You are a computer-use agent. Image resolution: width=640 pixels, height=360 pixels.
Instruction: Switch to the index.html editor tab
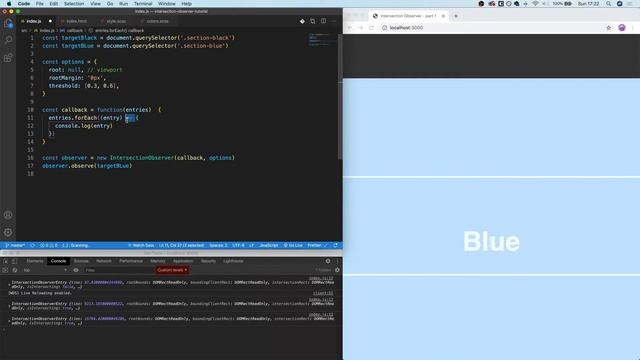[77, 21]
